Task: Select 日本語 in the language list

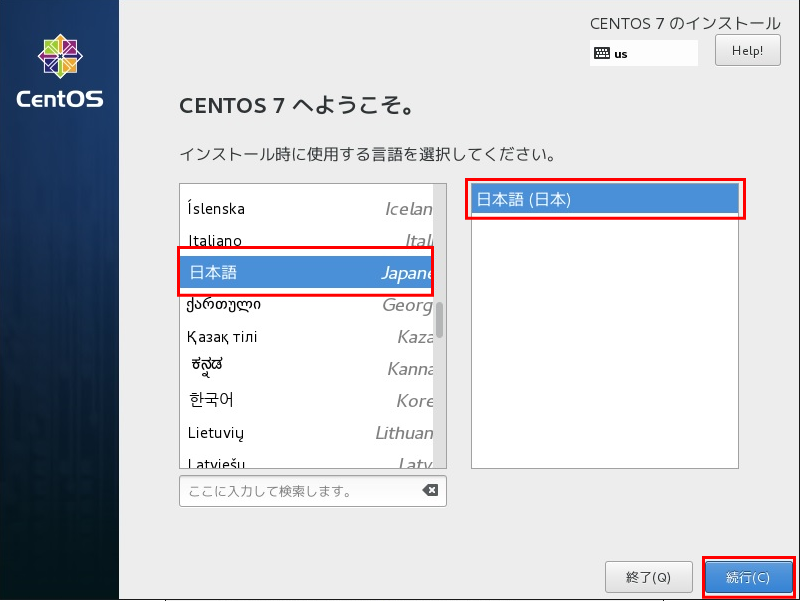Action: click(306, 272)
